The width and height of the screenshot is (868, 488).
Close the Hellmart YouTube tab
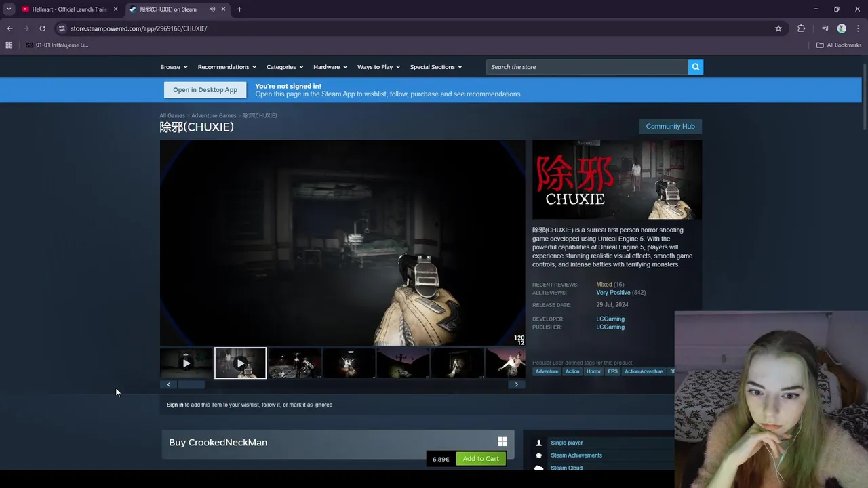pos(115,9)
